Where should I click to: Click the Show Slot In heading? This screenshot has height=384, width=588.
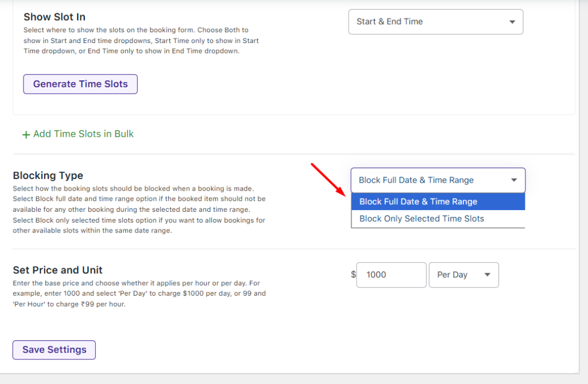point(55,17)
